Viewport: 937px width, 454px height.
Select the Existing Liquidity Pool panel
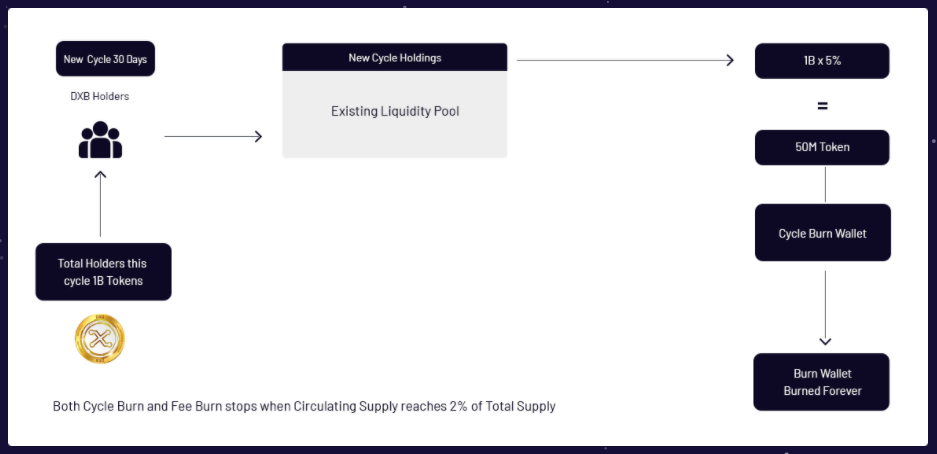click(x=394, y=113)
